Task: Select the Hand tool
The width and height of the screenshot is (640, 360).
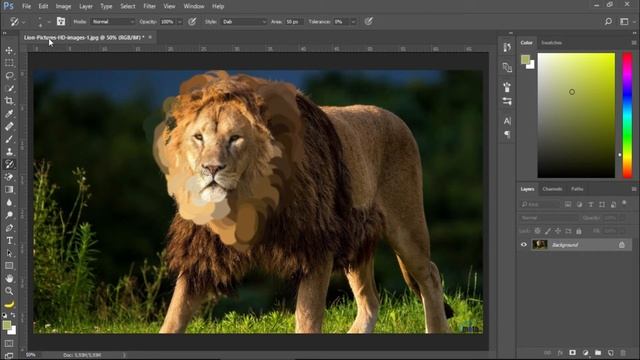Action: (x=9, y=278)
